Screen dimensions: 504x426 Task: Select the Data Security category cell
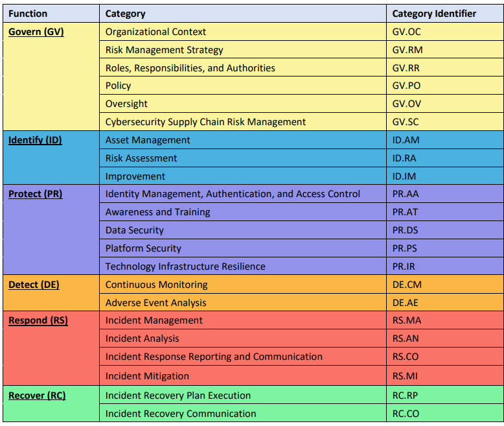coord(134,230)
